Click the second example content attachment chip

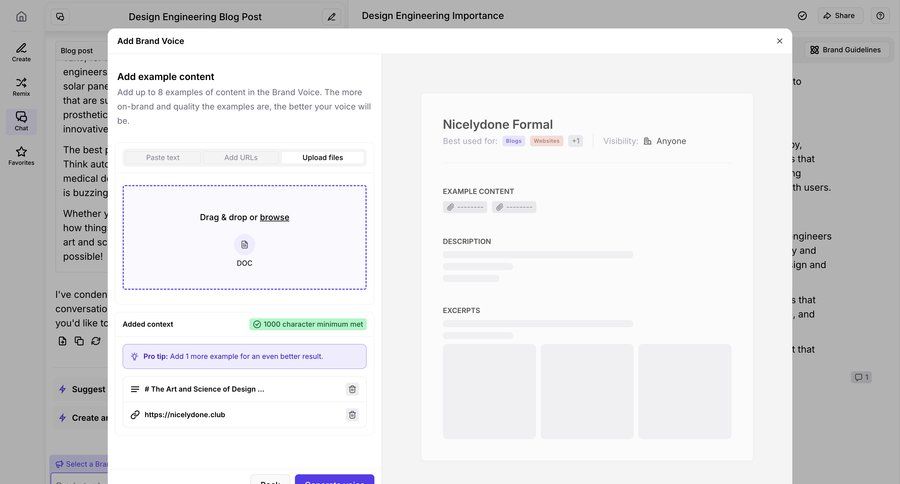tap(514, 207)
